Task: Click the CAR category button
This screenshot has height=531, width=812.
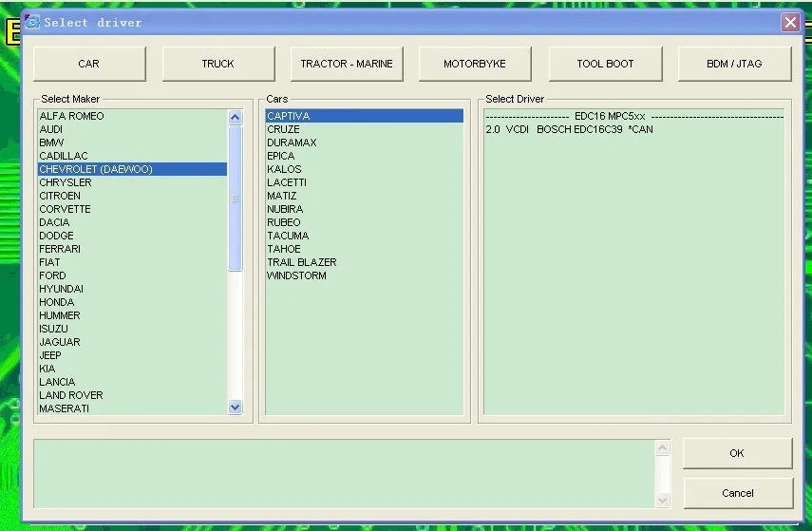Action: (x=89, y=64)
